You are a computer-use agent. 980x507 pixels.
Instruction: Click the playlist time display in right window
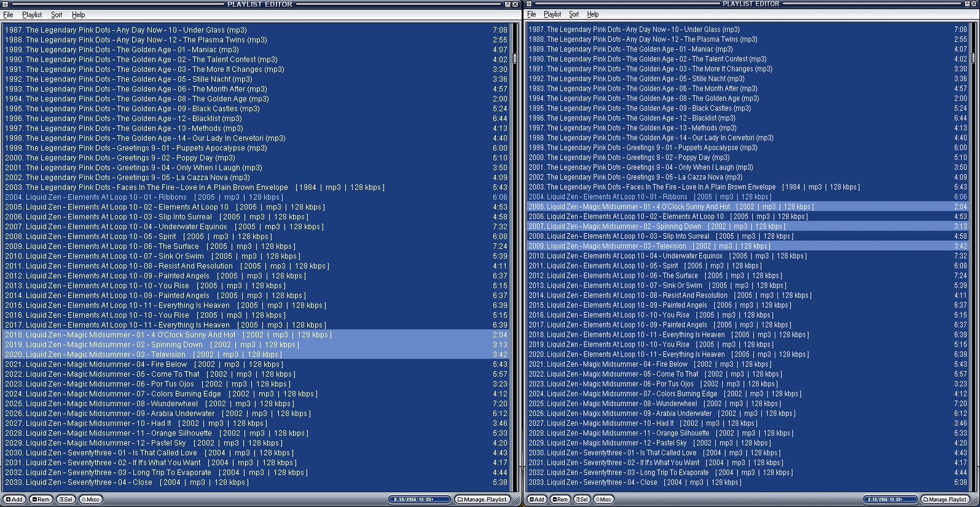point(889,499)
